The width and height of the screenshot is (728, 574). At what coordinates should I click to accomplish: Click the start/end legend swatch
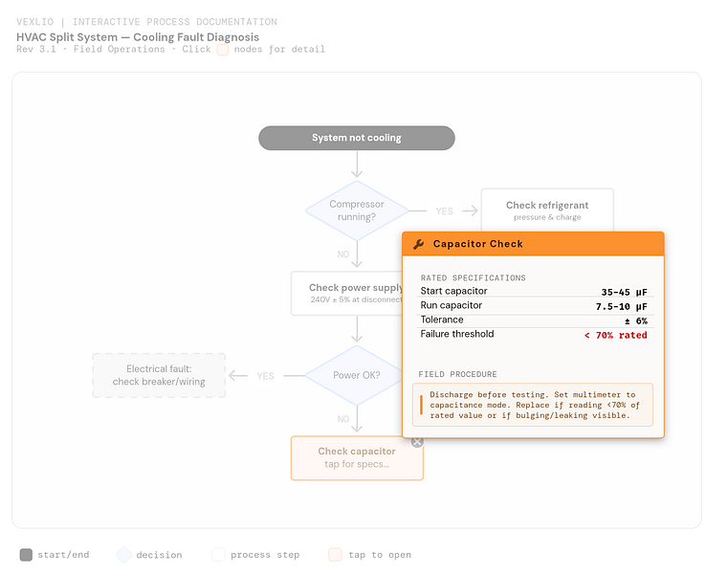26,555
